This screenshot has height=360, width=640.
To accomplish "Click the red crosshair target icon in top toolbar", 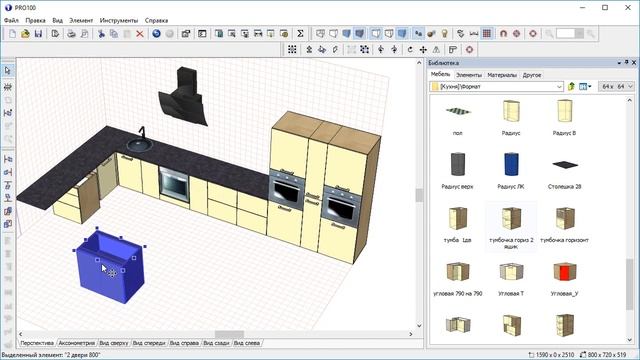I will 516,34.
